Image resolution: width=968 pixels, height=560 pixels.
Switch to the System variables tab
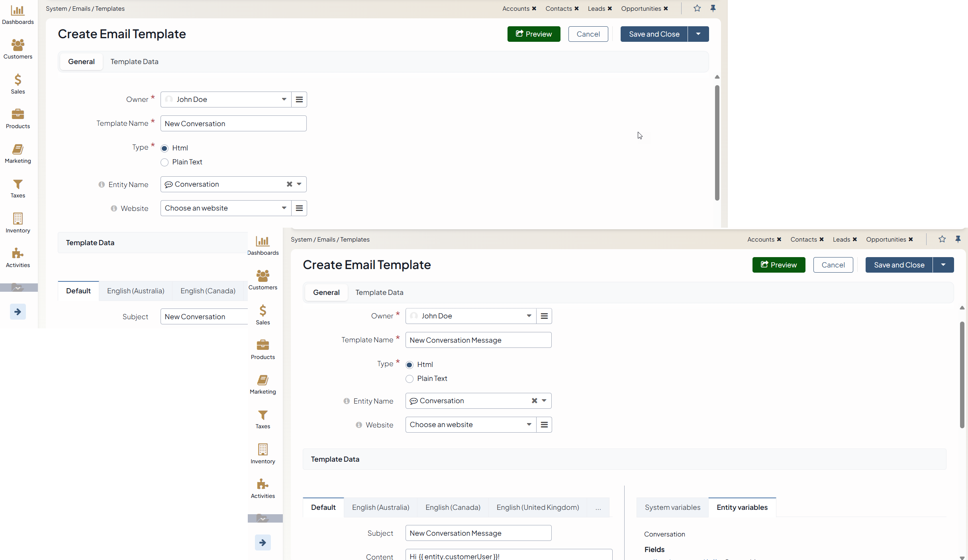(672, 507)
